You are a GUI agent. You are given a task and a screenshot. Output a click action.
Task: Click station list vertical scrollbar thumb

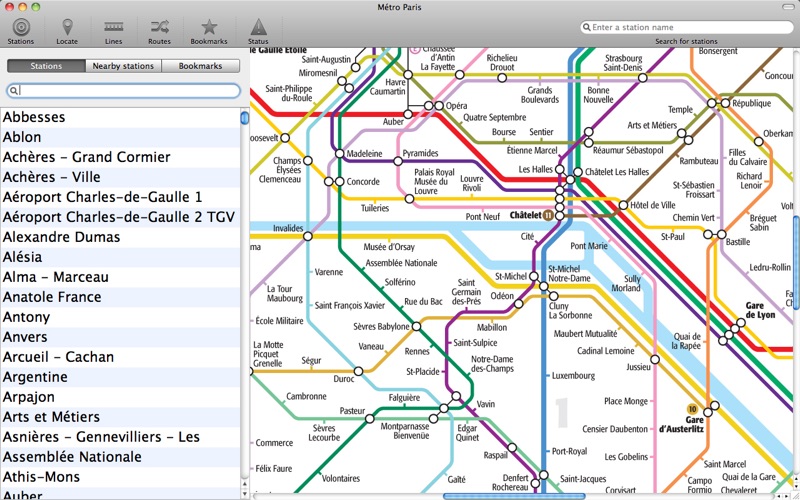pos(245,118)
